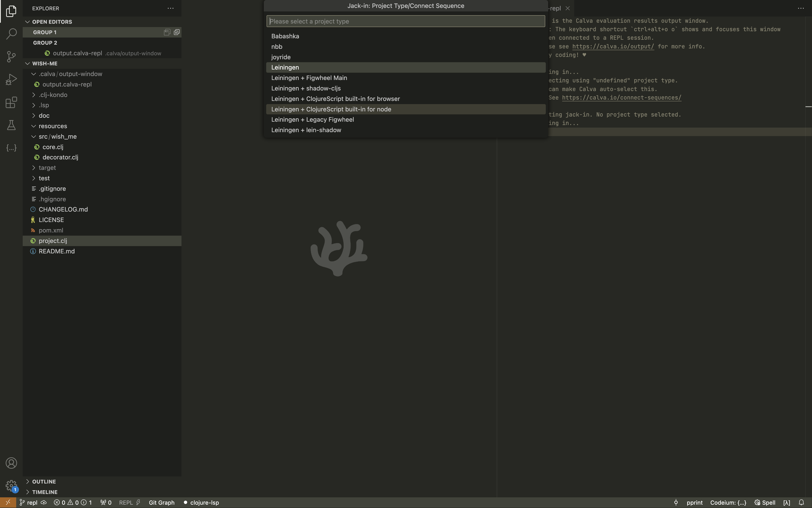The image size is (812, 508).
Task: Close the output.calva-repl editor tab
Action: [568, 8]
